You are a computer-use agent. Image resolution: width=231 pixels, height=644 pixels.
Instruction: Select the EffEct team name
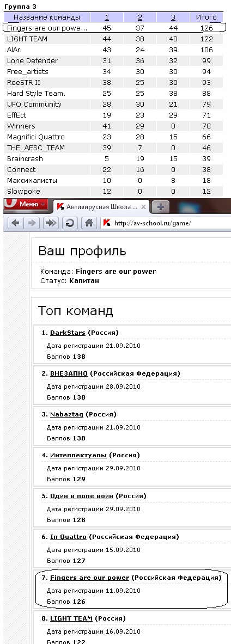[x=17, y=115]
